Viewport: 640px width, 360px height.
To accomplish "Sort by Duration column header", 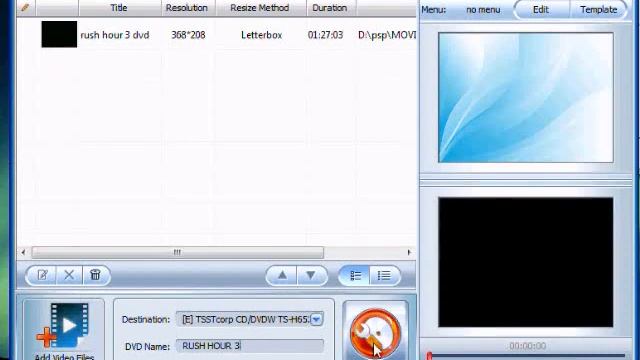I will (330, 8).
